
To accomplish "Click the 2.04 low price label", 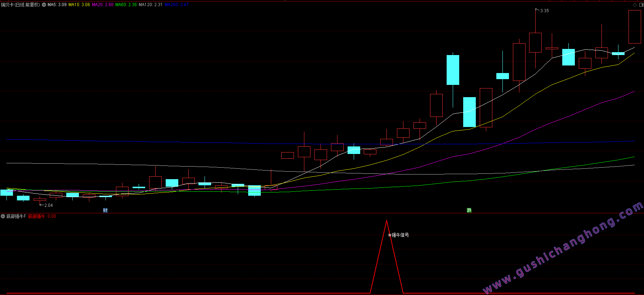I will tap(49, 205).
